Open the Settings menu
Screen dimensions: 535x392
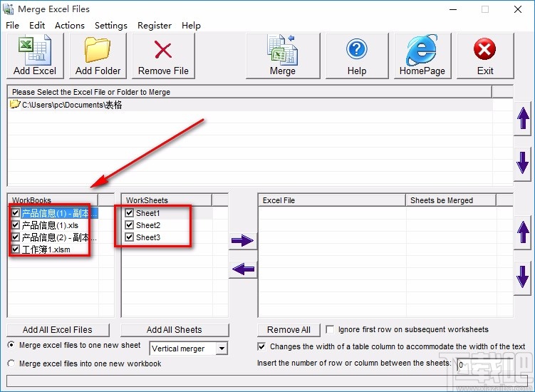[111, 25]
